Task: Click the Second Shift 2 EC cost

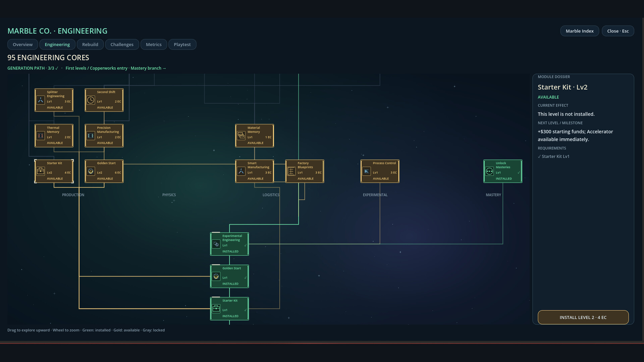Action: [118, 102]
